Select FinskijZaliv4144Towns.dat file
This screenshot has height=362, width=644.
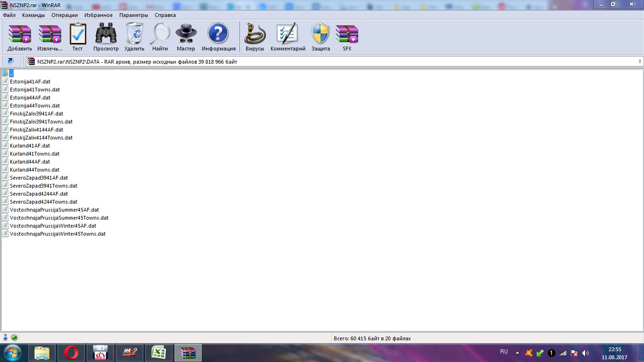(41, 138)
